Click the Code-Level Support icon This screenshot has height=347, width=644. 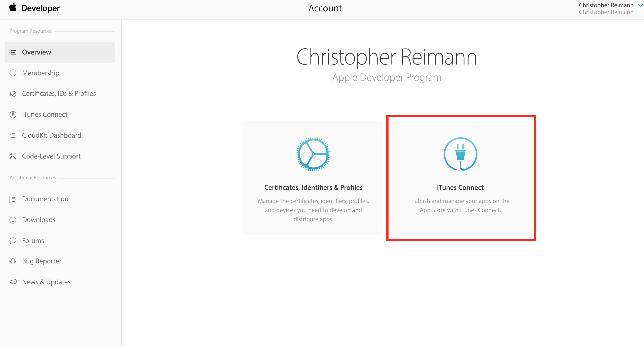[x=13, y=156]
